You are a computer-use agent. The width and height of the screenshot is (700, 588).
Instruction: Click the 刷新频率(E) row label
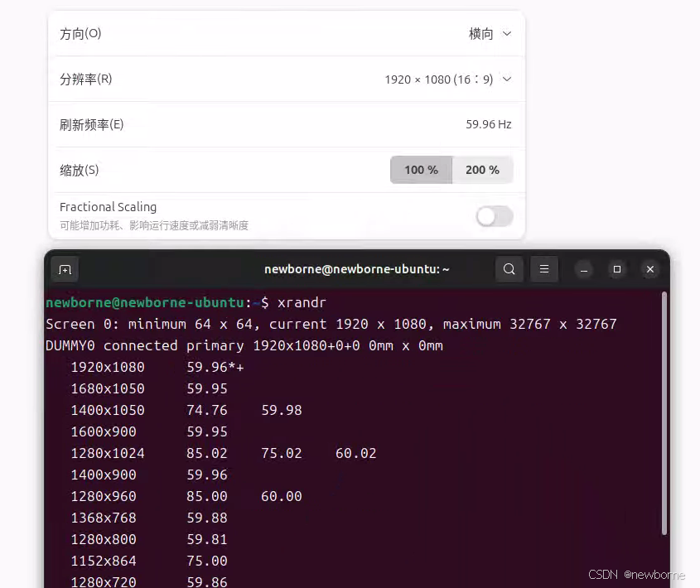pos(91,124)
